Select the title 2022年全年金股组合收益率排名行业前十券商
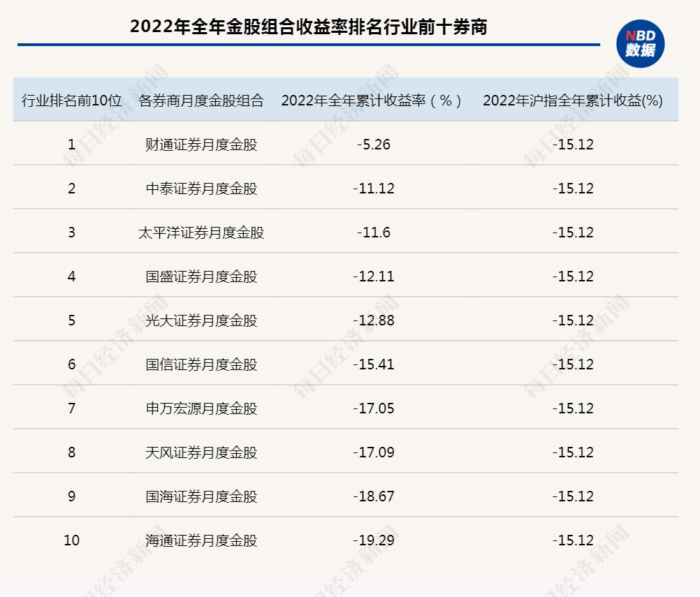 (309, 27)
